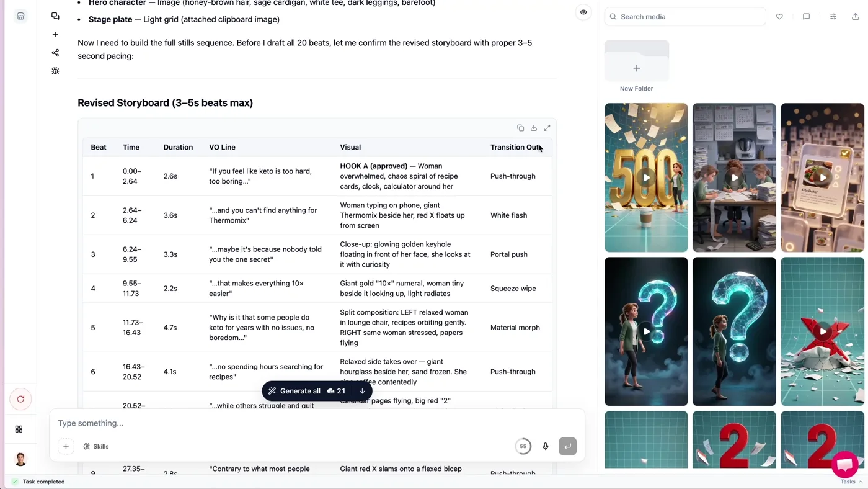Open the user profile avatar
The height and width of the screenshot is (489, 868).
20,459
